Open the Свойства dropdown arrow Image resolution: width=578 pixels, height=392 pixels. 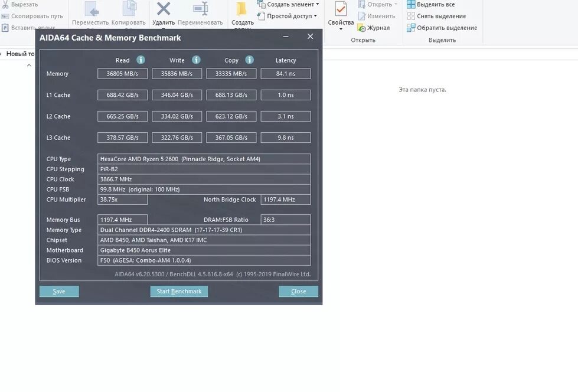coord(341,29)
